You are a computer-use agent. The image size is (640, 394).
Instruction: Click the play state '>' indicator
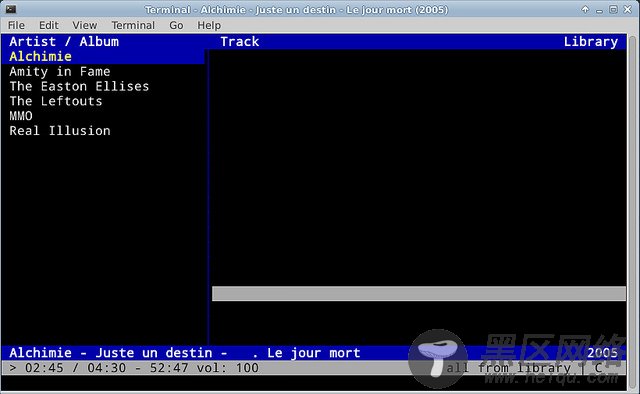point(13,368)
